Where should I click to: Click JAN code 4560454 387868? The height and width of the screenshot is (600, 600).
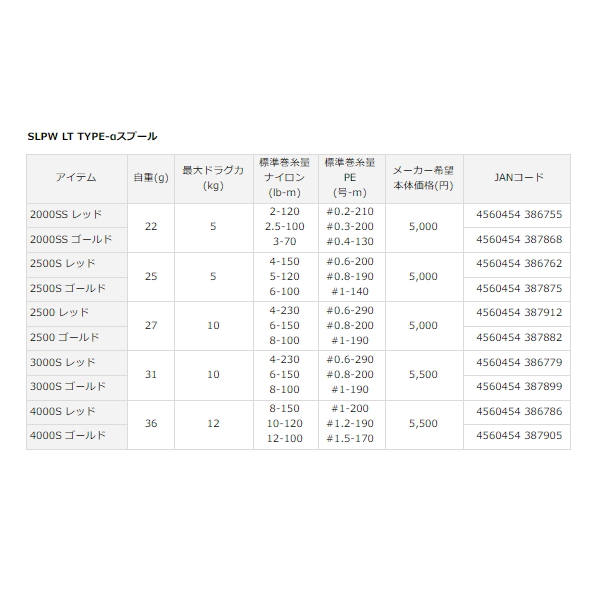[519, 239]
